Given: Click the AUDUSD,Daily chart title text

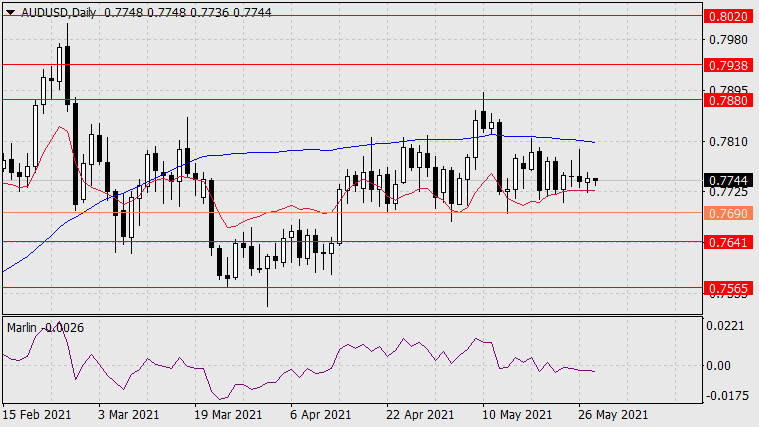Looking at the screenshot, I should (59, 13).
